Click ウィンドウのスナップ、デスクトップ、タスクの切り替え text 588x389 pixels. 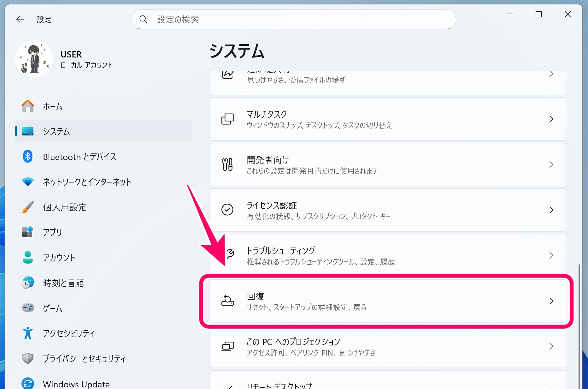click(x=319, y=125)
